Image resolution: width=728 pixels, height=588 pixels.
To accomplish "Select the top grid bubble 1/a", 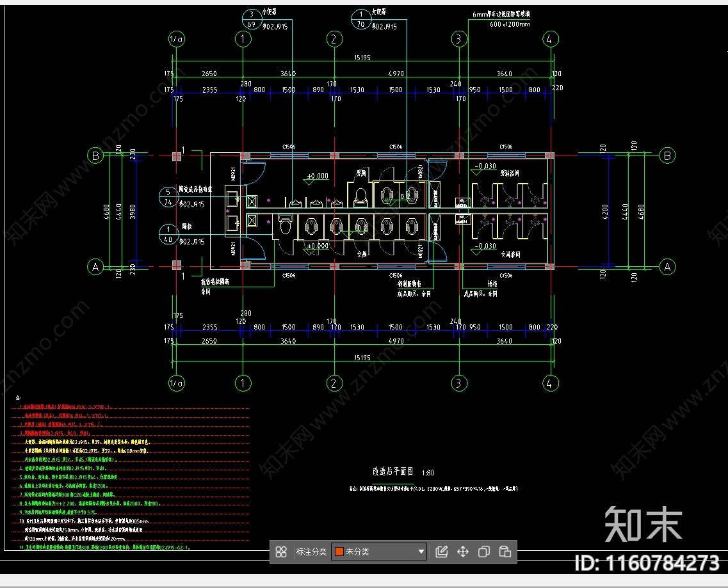I will (x=177, y=39).
